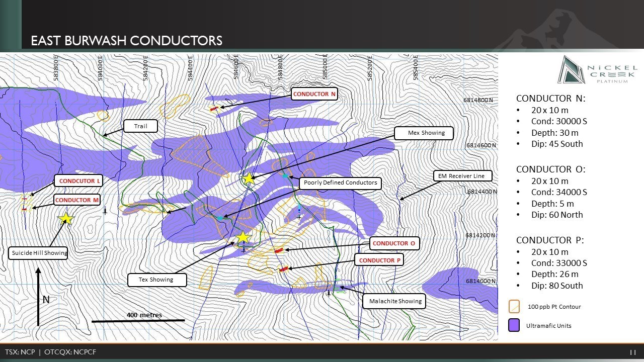Click the Depth: 26 m bullet
The image size is (644, 362).
point(555,275)
